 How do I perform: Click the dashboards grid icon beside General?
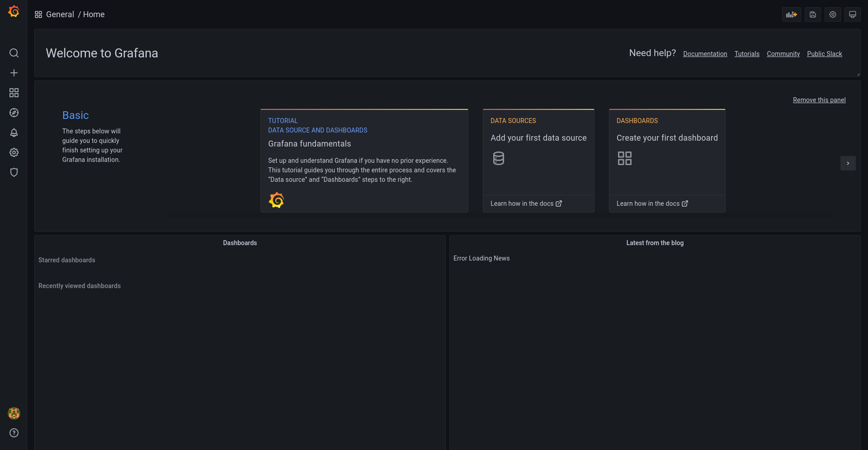[x=38, y=14]
